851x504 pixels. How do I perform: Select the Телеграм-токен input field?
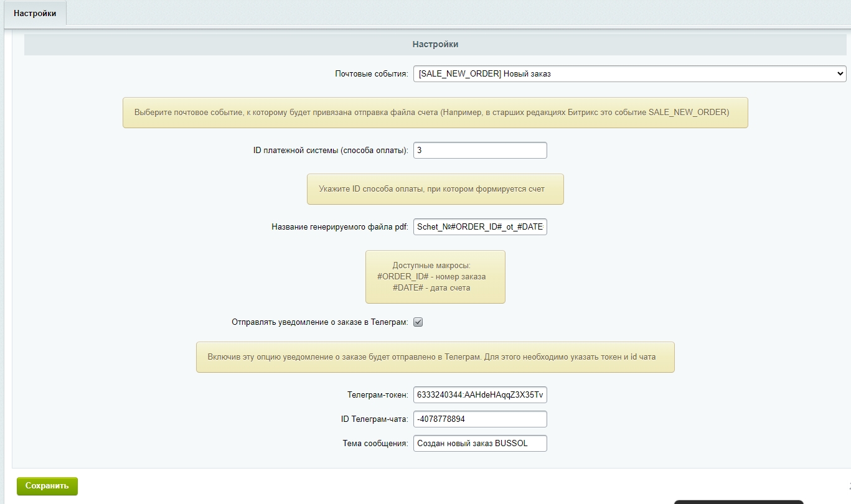(480, 395)
